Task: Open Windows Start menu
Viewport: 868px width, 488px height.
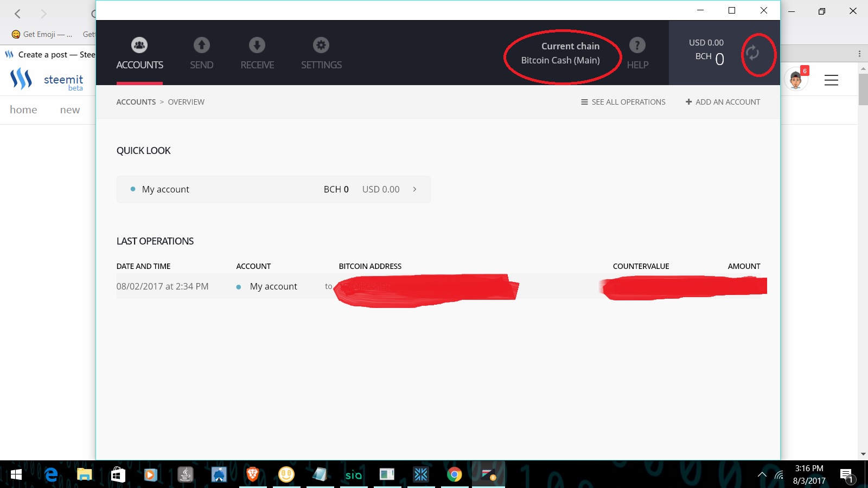Action: tap(16, 475)
